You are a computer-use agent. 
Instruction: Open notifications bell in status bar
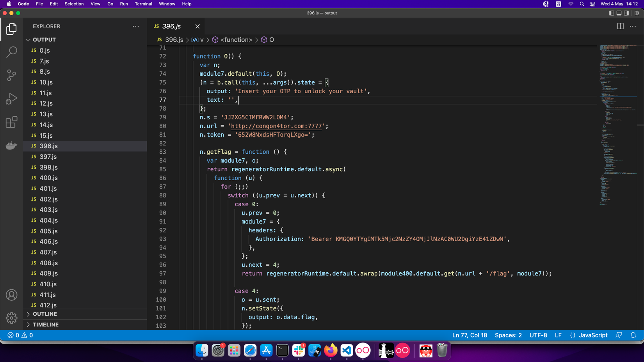[x=633, y=335]
